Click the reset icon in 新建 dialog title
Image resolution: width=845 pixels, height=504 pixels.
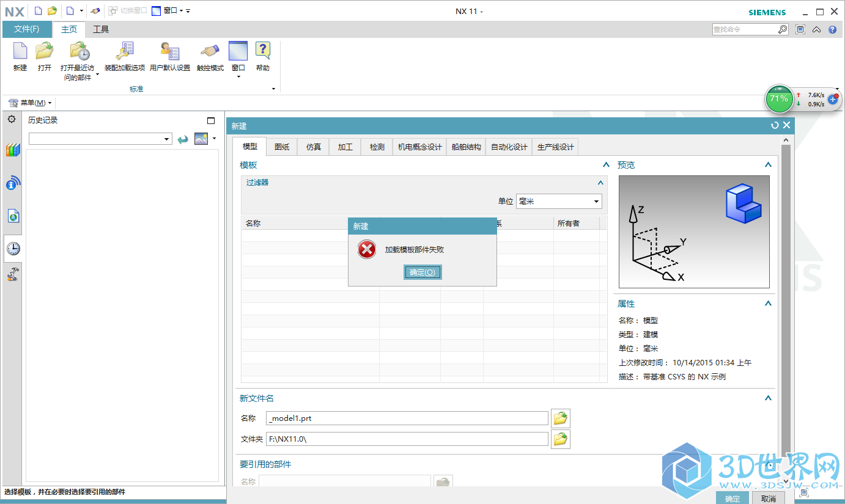coord(775,125)
